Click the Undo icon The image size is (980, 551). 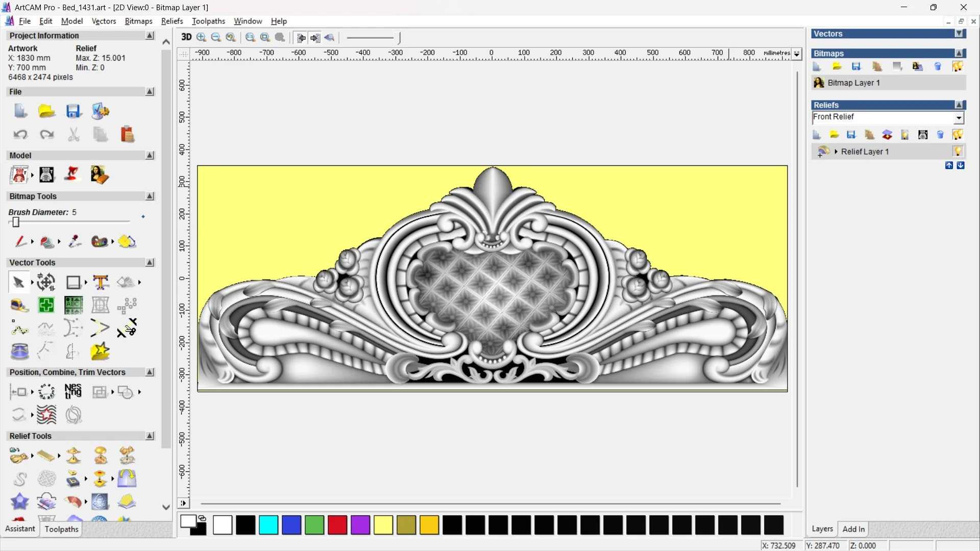click(20, 134)
